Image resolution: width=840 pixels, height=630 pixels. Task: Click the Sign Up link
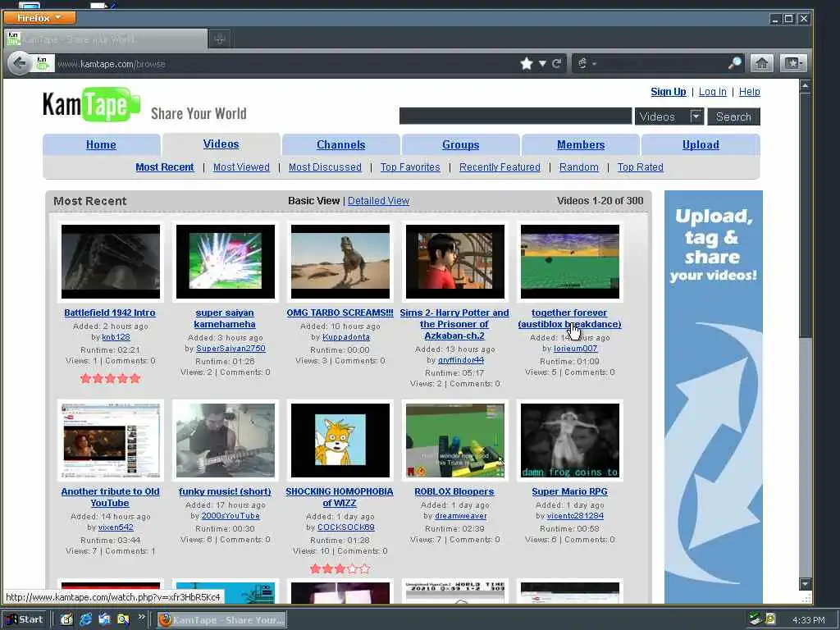668,92
